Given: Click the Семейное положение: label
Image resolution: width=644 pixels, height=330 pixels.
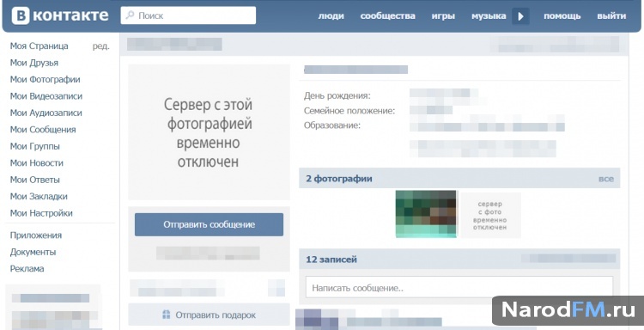Looking at the screenshot, I should tap(349, 111).
